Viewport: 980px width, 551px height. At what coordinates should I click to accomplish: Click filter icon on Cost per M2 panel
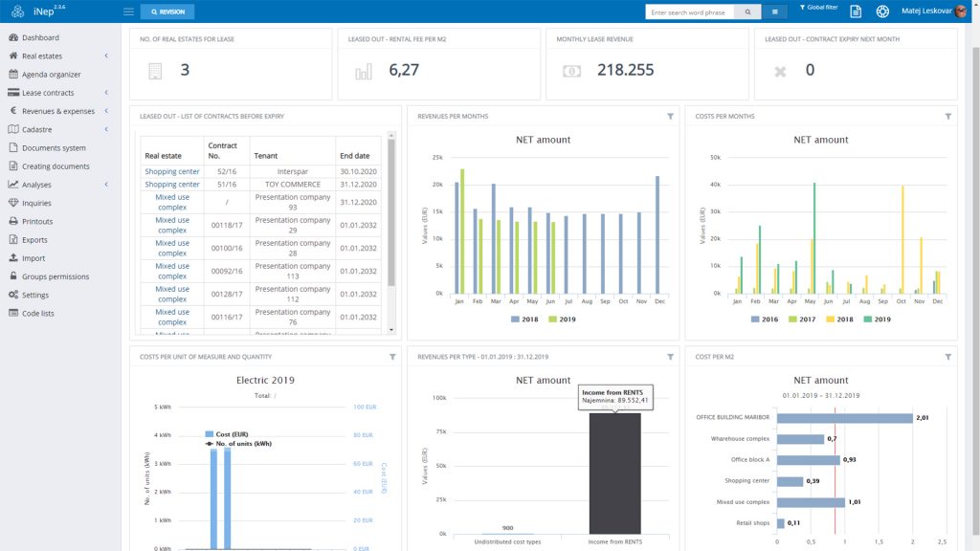947,357
